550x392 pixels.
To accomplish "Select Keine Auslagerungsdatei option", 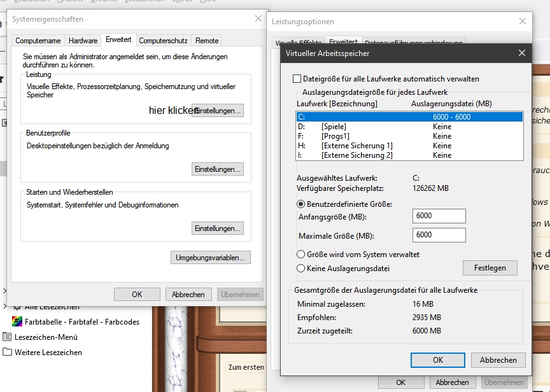I will (301, 269).
